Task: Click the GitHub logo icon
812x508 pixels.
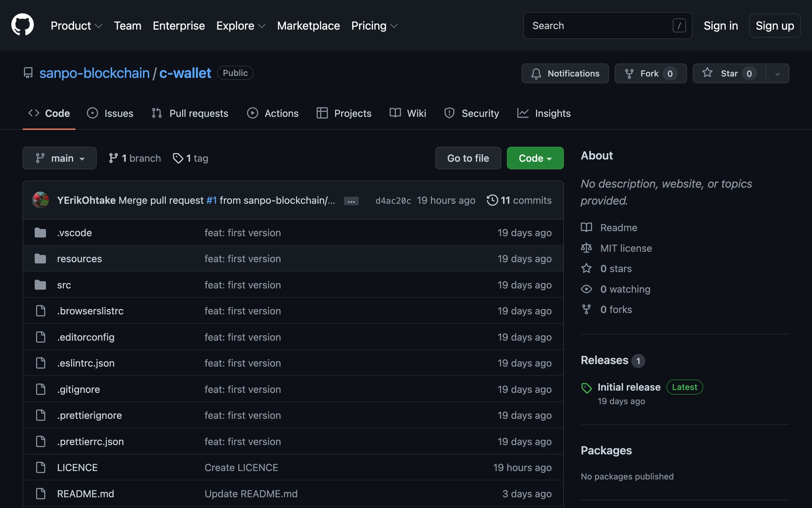Action: [x=22, y=25]
